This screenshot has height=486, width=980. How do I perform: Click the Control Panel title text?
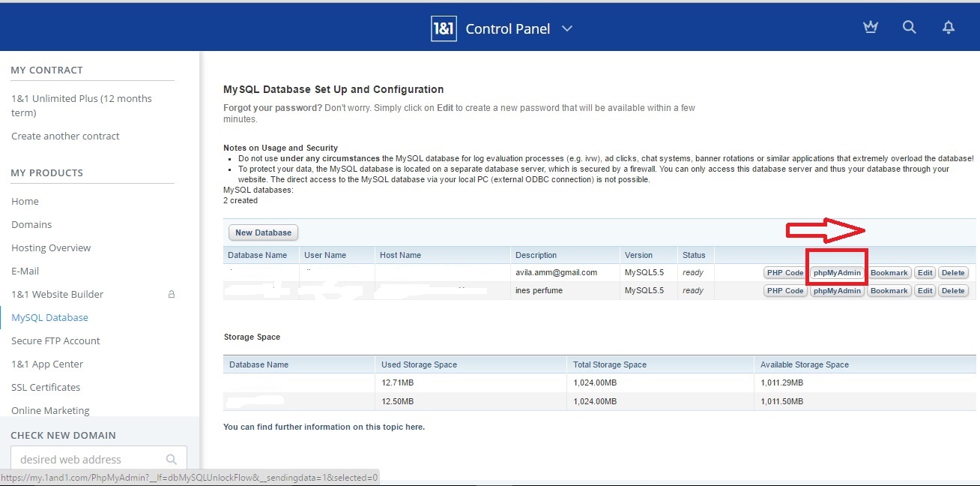pyautogui.click(x=508, y=28)
